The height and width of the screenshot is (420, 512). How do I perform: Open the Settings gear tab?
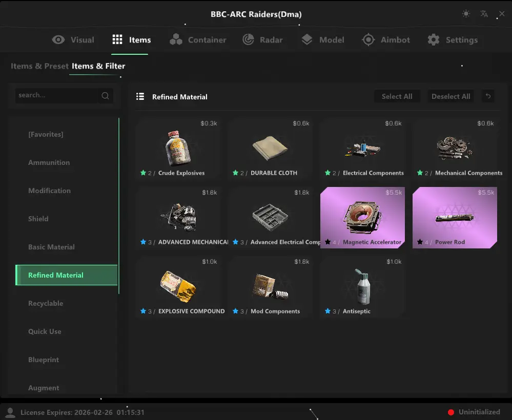452,40
